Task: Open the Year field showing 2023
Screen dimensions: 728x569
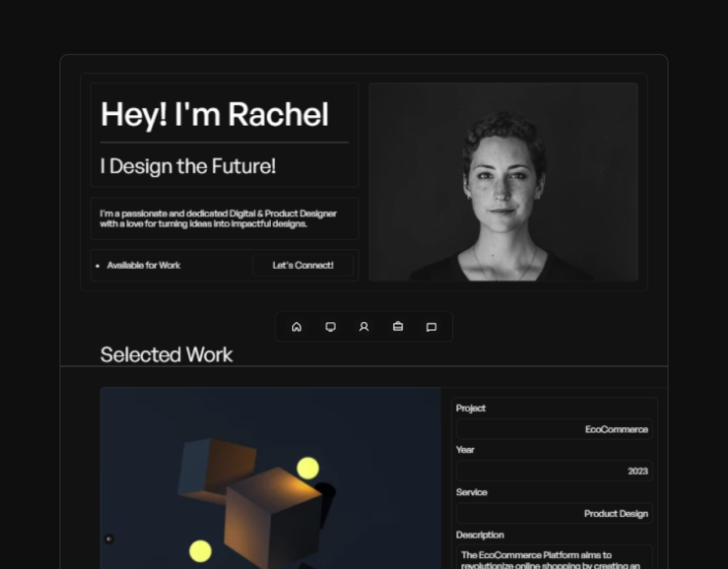Action: coord(554,471)
